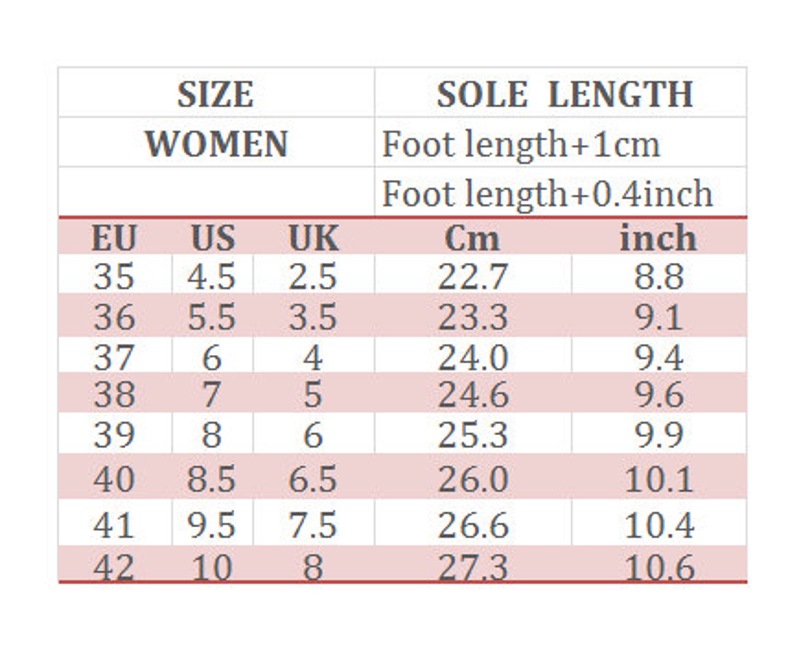
Task: Select the 24.0 cm cell
Action: (473, 355)
